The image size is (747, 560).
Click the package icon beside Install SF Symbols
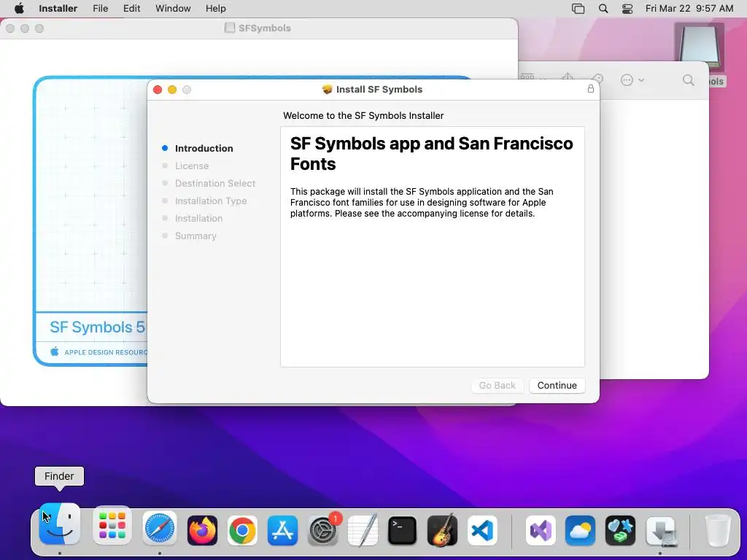(x=327, y=90)
